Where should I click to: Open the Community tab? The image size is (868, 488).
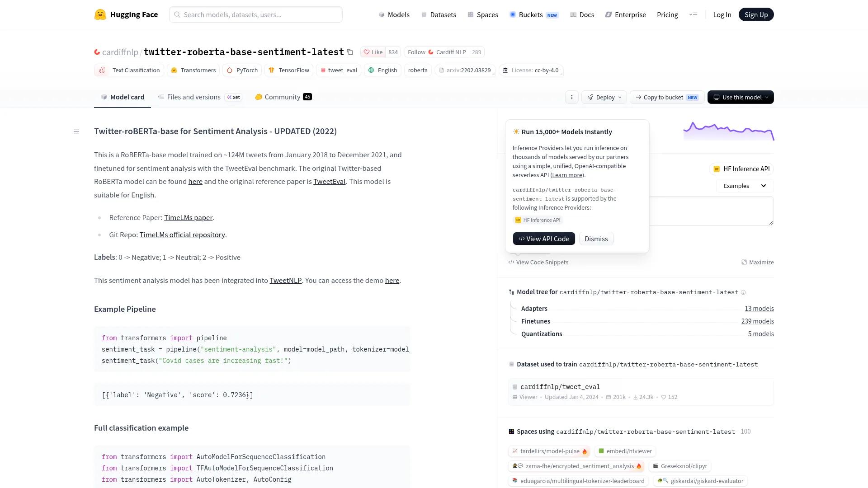point(283,97)
